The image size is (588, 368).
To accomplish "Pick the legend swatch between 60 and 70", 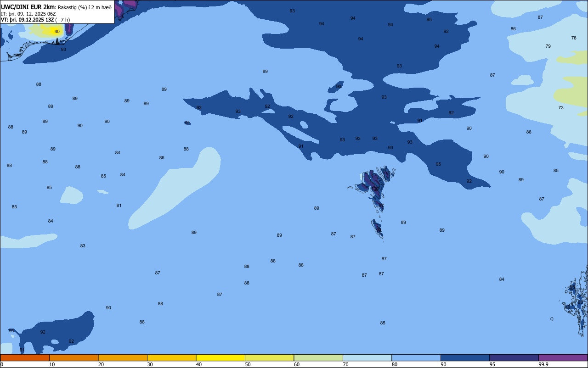I will coord(318,357).
